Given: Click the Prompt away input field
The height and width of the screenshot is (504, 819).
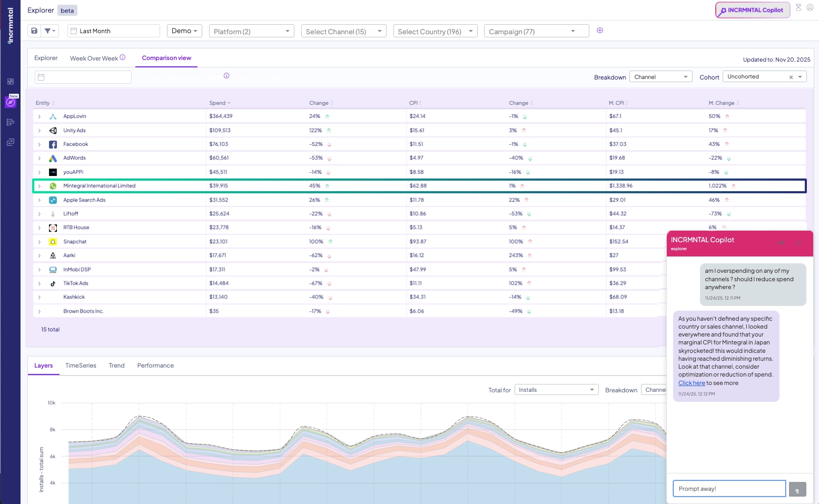Looking at the screenshot, I should [x=729, y=488].
